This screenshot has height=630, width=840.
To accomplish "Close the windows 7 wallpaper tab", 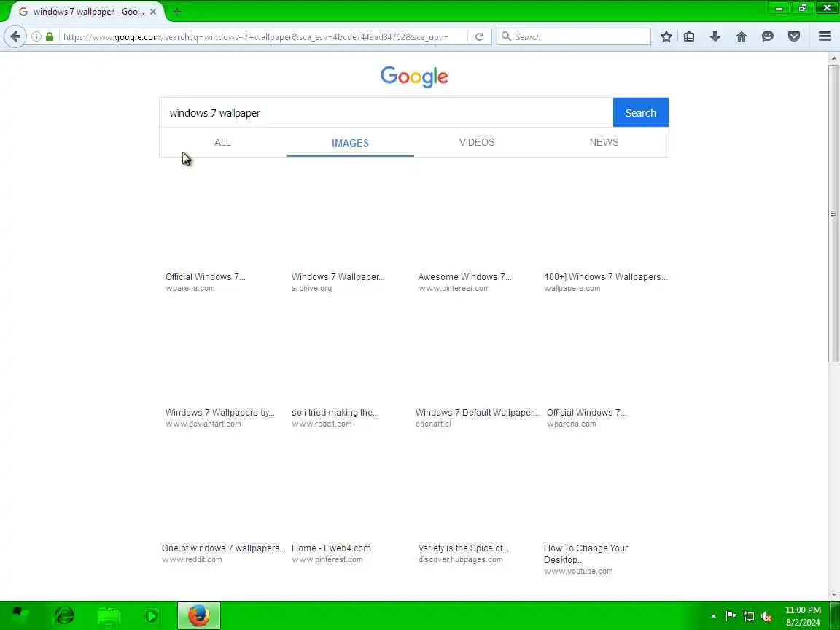I will coord(152,11).
